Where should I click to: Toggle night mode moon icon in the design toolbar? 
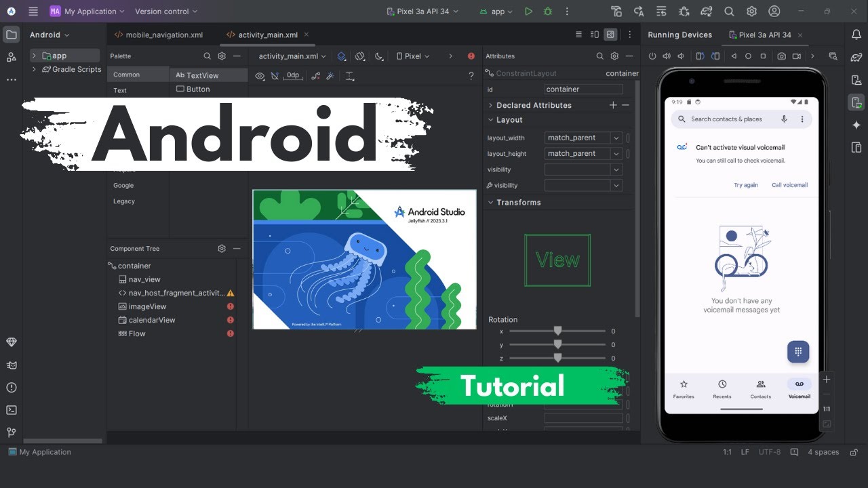(379, 56)
